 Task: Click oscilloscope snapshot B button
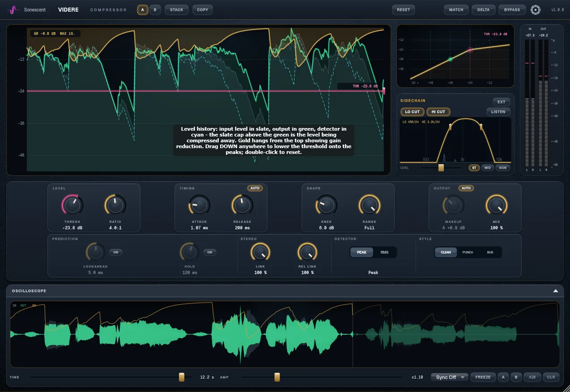point(516,377)
